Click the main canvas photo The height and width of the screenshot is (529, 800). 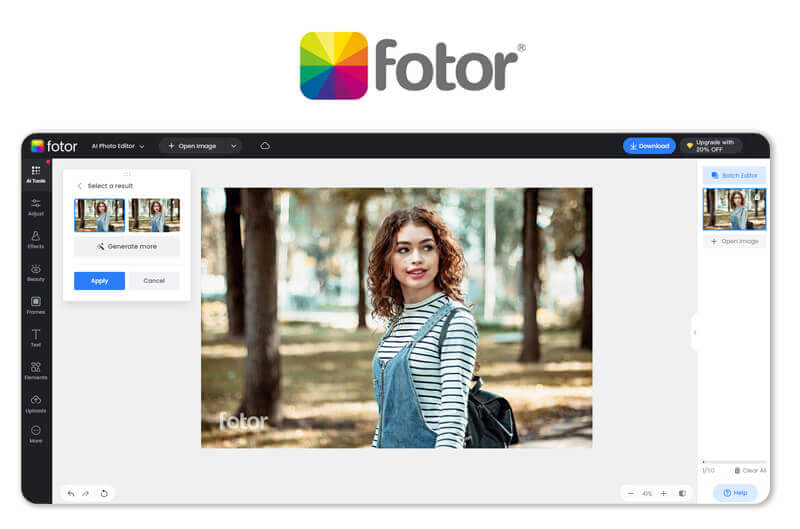coord(396,318)
